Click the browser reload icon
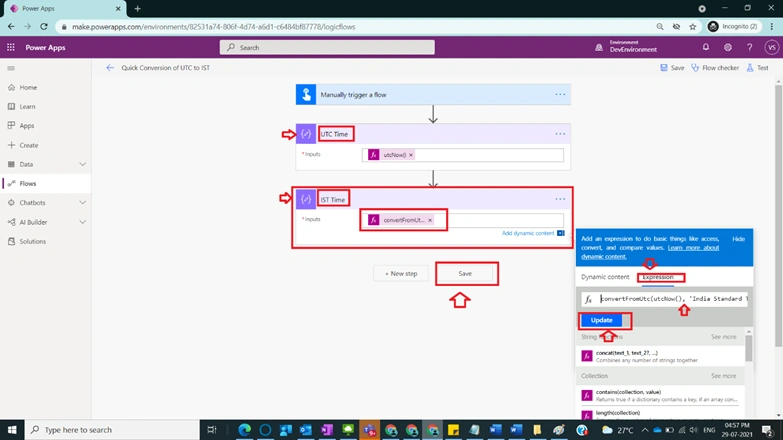 click(44, 26)
